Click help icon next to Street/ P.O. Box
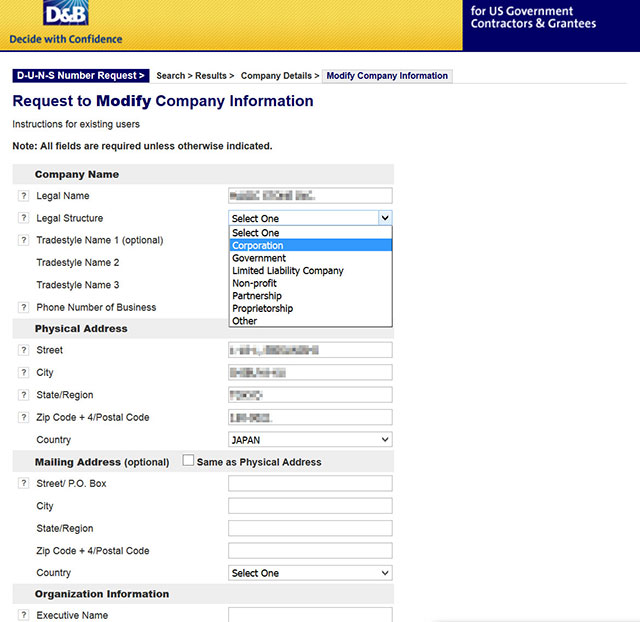640x622 pixels. pos(24,483)
